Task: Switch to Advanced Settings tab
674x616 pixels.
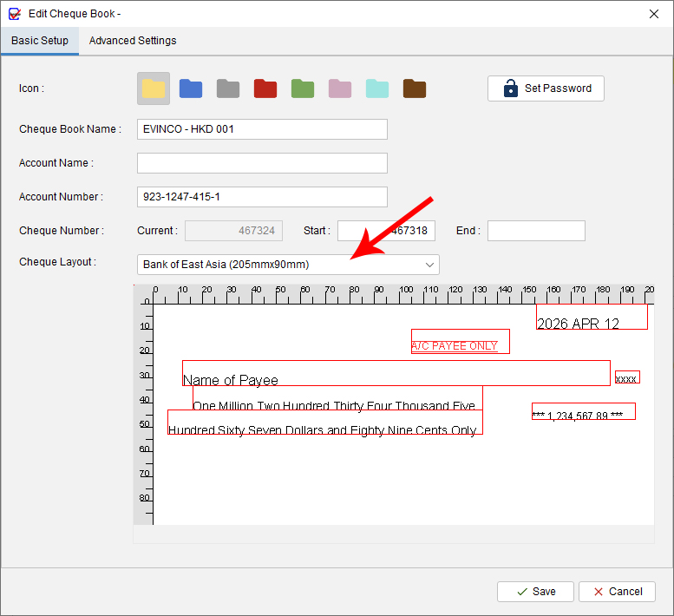Action: 133,41
